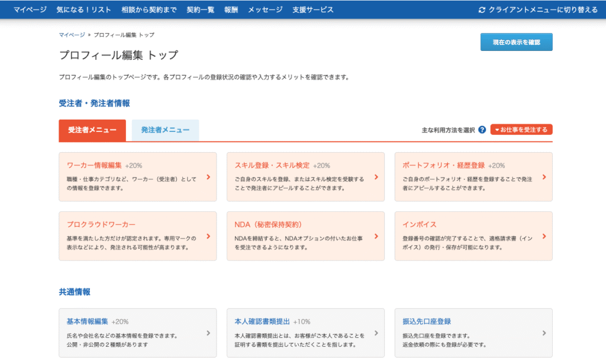Click the chevron on 本人確認書類提出 card

pyautogui.click(x=376, y=333)
